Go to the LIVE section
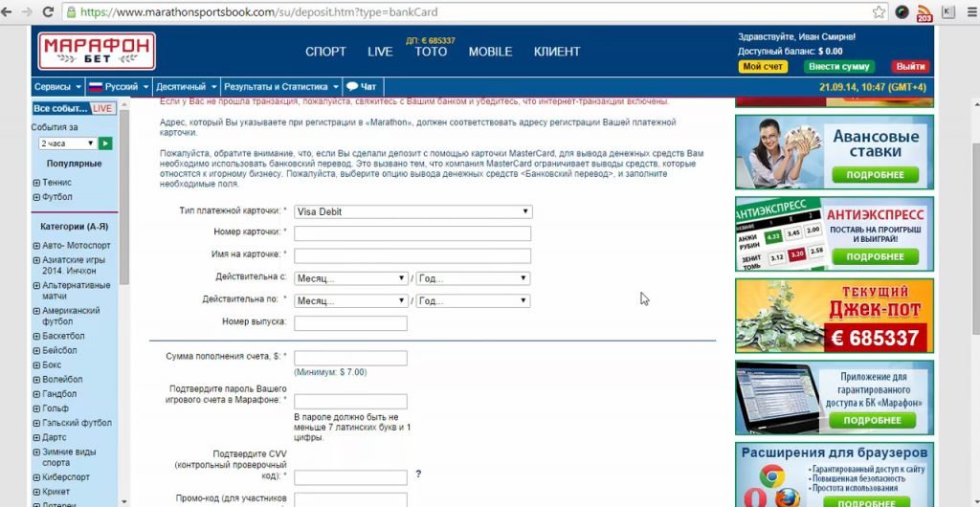Viewport: 980px width, 507px height. [380, 52]
